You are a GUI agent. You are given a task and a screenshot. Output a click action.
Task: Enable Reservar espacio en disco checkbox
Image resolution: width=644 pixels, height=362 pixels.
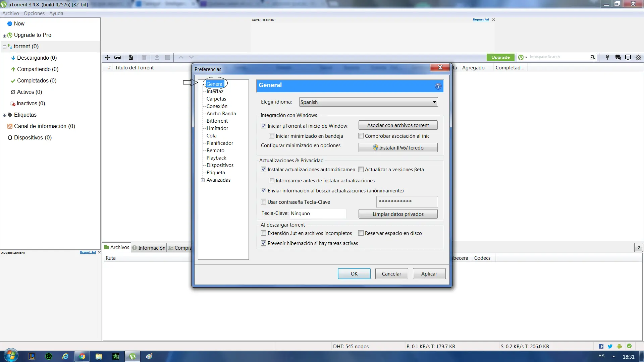click(361, 233)
